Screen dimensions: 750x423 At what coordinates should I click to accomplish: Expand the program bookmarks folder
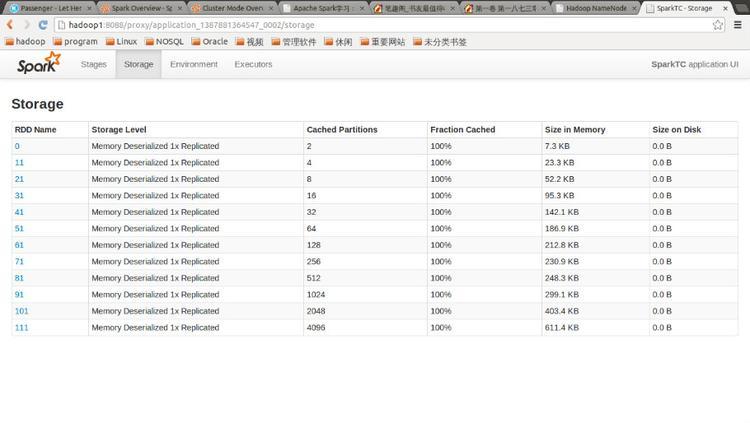pyautogui.click(x=75, y=42)
